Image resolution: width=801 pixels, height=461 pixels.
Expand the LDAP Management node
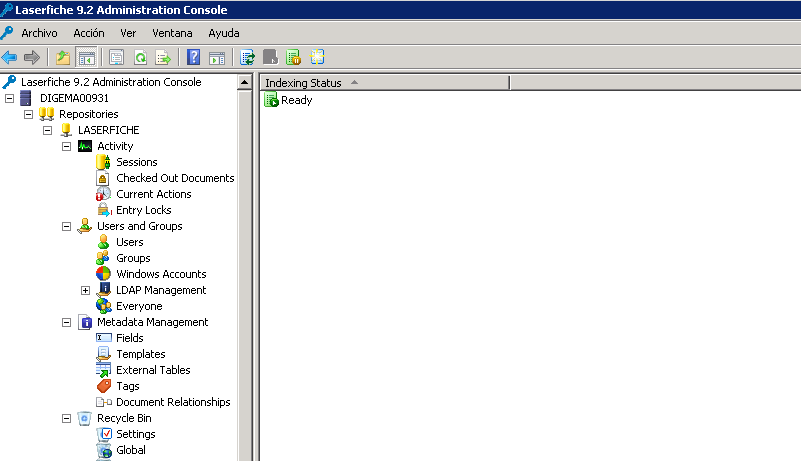tap(85, 290)
